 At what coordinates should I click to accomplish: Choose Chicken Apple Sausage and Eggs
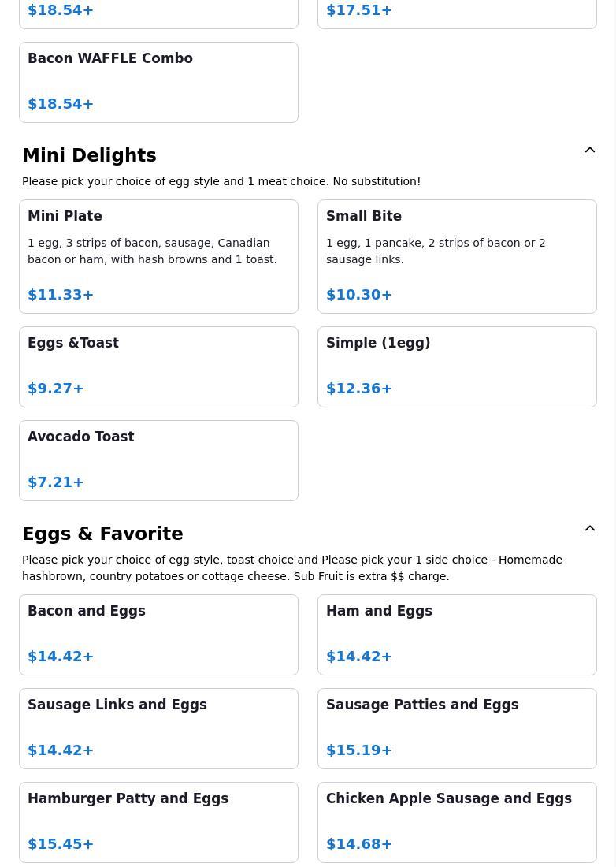(x=457, y=822)
